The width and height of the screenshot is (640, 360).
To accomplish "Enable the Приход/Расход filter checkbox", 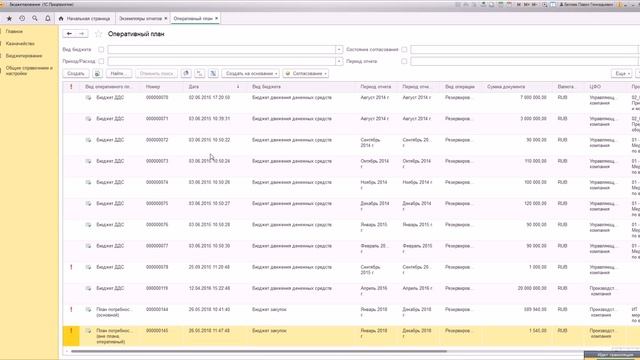I will (101, 61).
